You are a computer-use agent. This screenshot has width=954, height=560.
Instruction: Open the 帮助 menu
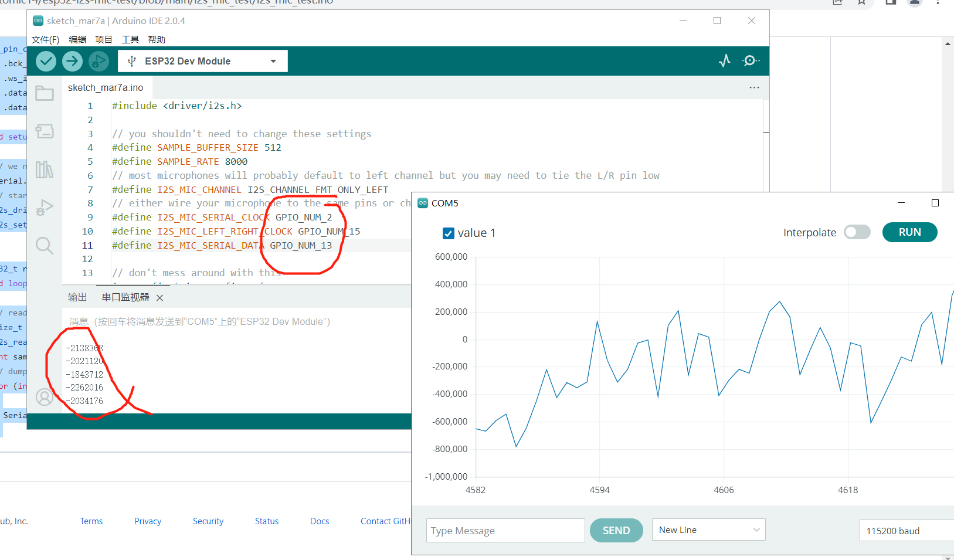157,39
